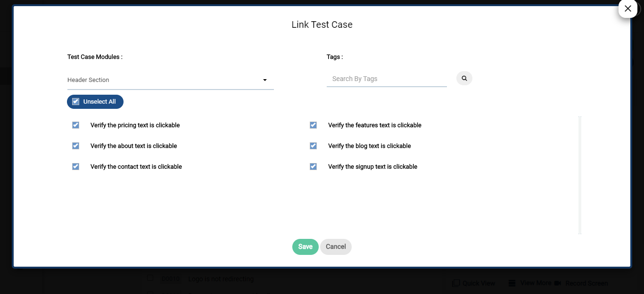Uncheck the about text test case checkbox
The image size is (644, 294).
point(75,146)
